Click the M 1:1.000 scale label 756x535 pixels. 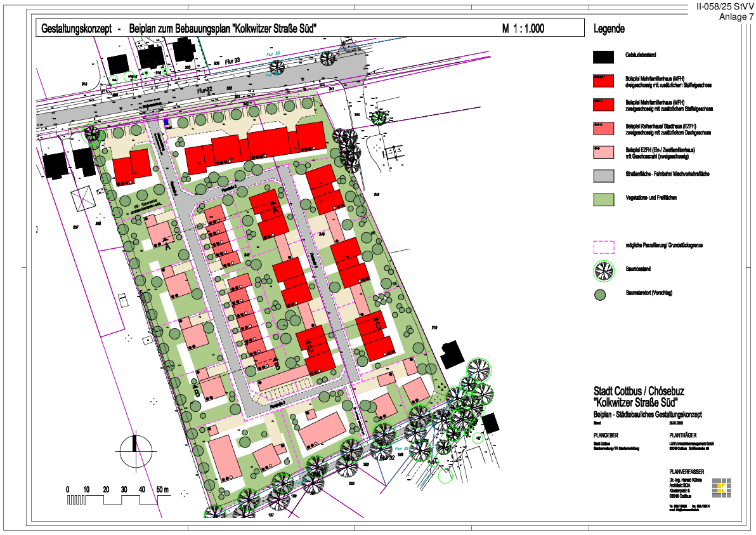coord(523,29)
